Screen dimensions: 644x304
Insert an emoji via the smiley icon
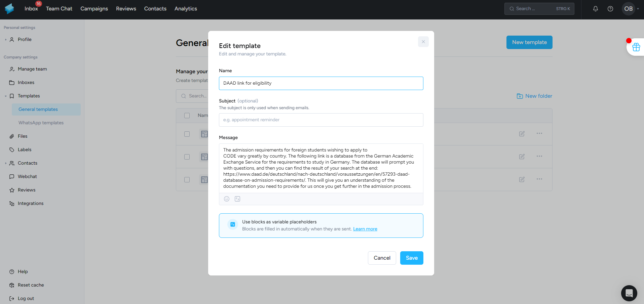coord(227,199)
